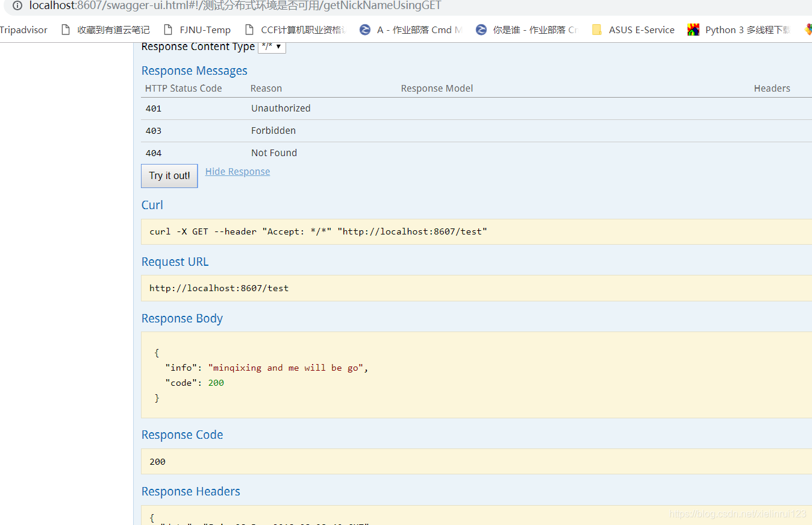Open the Python 3 多线程下载 bookmark

click(x=739, y=30)
